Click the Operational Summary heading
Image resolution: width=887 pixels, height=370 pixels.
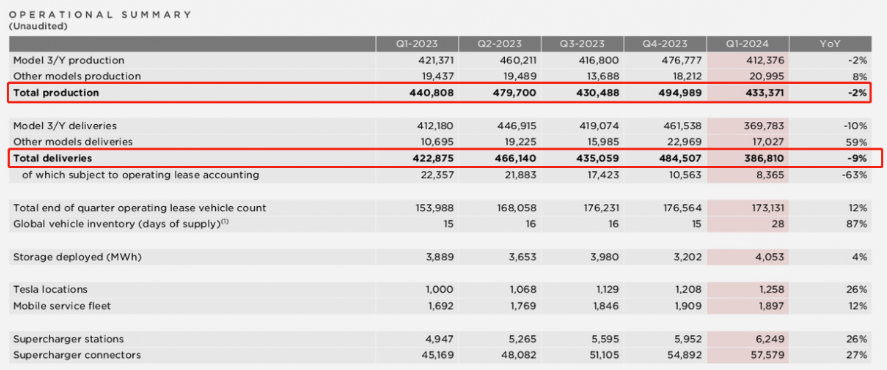100,15
